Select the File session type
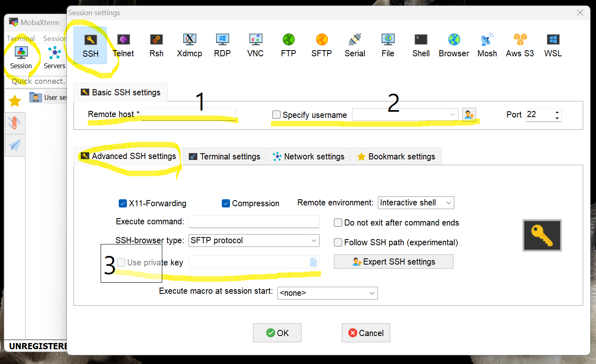This screenshot has width=596, height=364. click(x=388, y=46)
